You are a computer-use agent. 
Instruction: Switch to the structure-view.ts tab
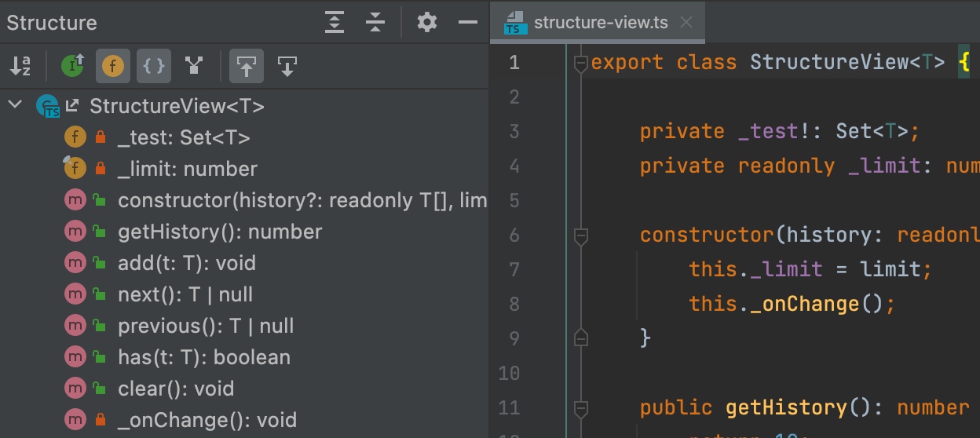coord(600,23)
